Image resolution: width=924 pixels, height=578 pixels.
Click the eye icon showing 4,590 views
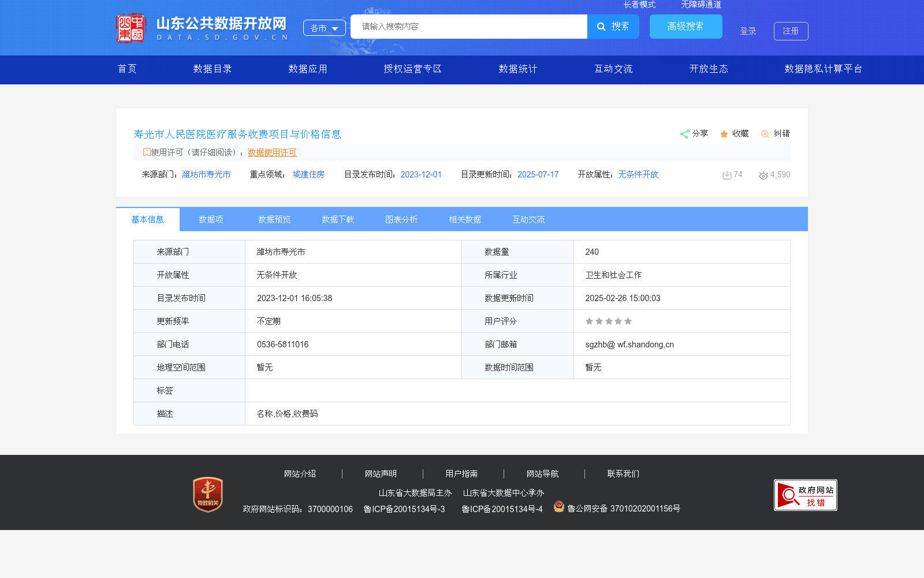[x=763, y=175]
